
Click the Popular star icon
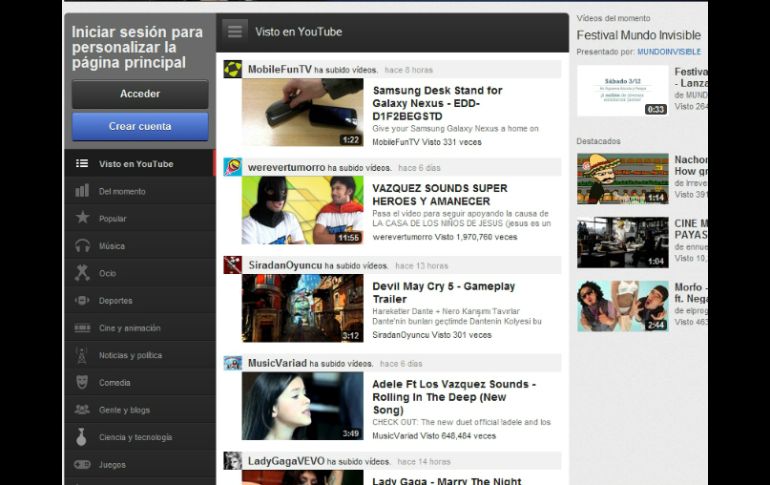coord(82,218)
